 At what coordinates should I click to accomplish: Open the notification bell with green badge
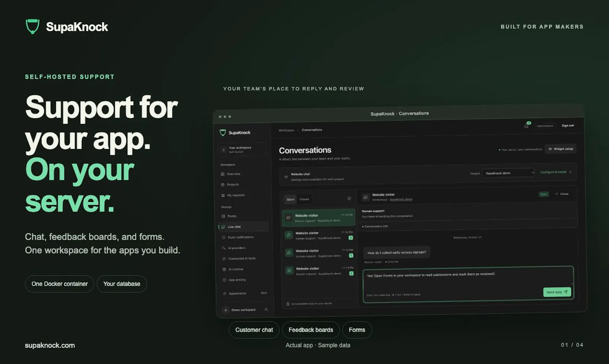[x=527, y=125]
